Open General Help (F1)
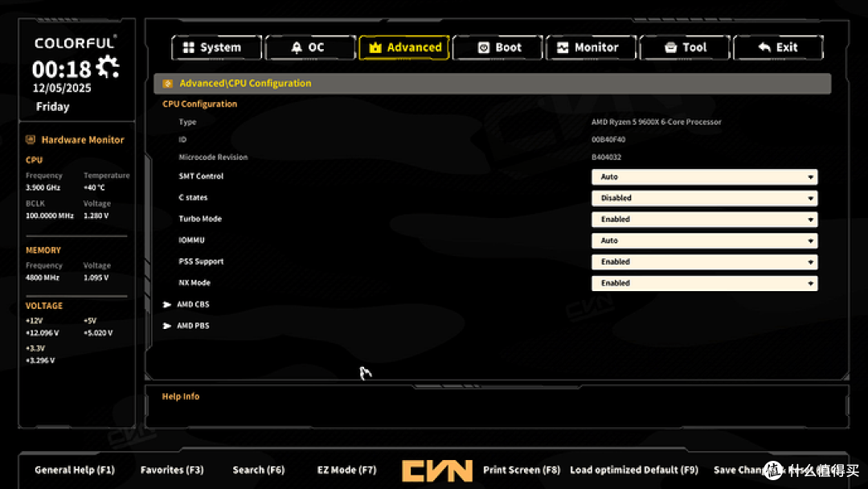The width and height of the screenshot is (868, 489). click(x=75, y=470)
